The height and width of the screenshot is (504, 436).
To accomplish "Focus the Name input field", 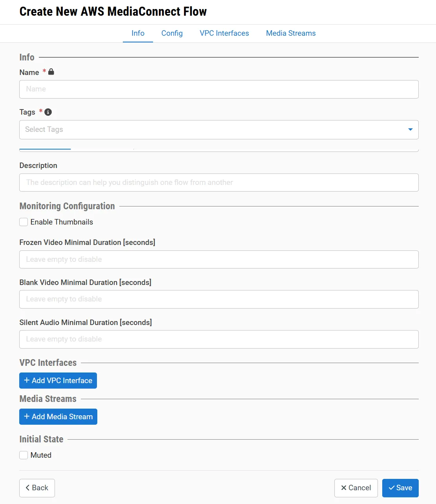I will click(x=219, y=89).
